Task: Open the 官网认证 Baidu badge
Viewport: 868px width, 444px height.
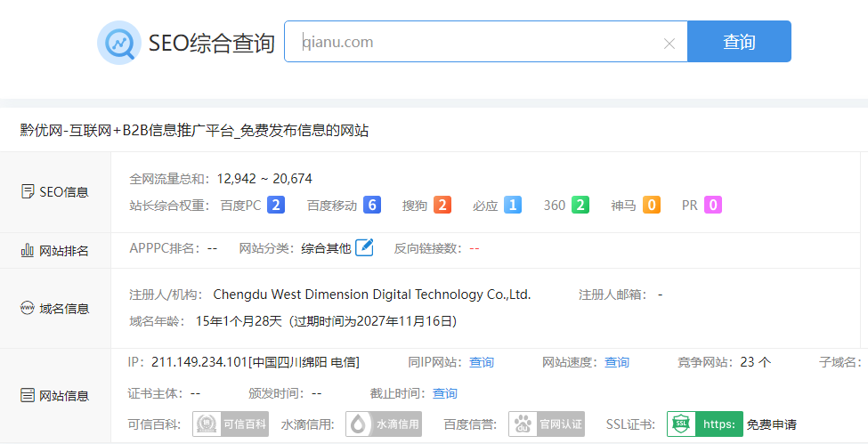Action: pyautogui.click(x=546, y=424)
